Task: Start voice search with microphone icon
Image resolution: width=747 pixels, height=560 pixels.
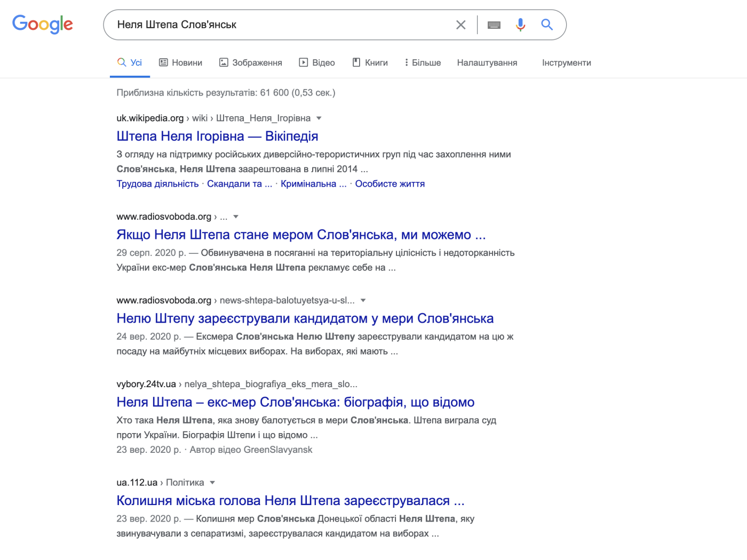Action: click(x=521, y=25)
